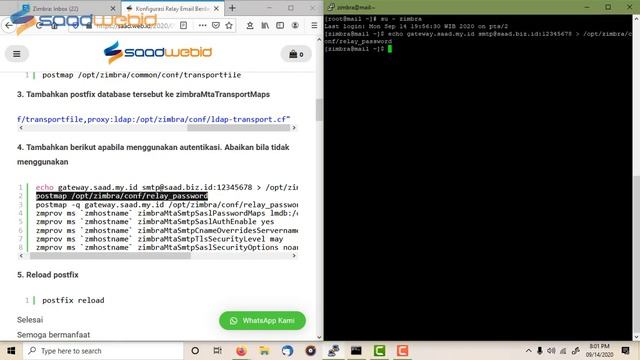
Task: Toggle Firefox sidebar icon
Action: point(280,25)
